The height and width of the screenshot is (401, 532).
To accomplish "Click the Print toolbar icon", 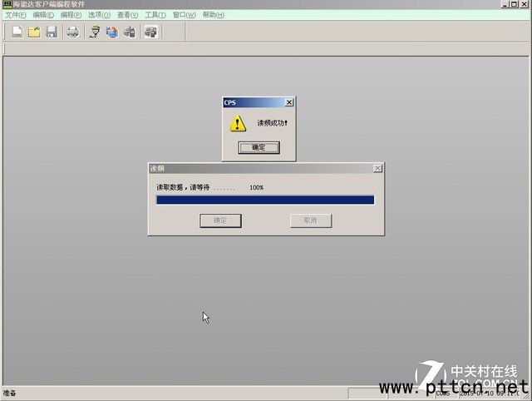I will tap(73, 32).
